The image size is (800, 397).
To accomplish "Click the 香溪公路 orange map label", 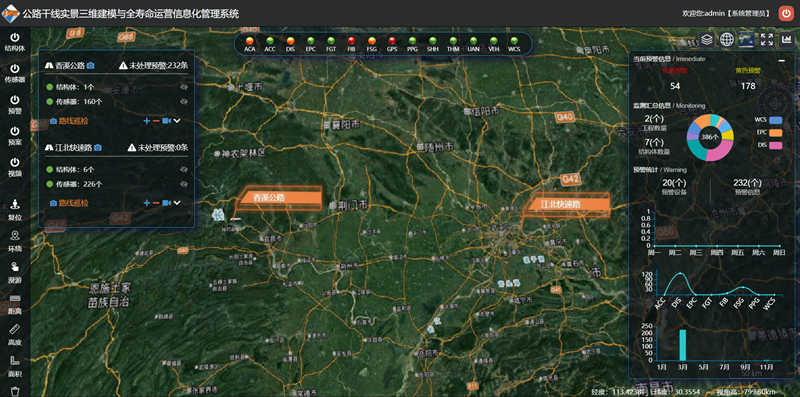I will (x=279, y=198).
